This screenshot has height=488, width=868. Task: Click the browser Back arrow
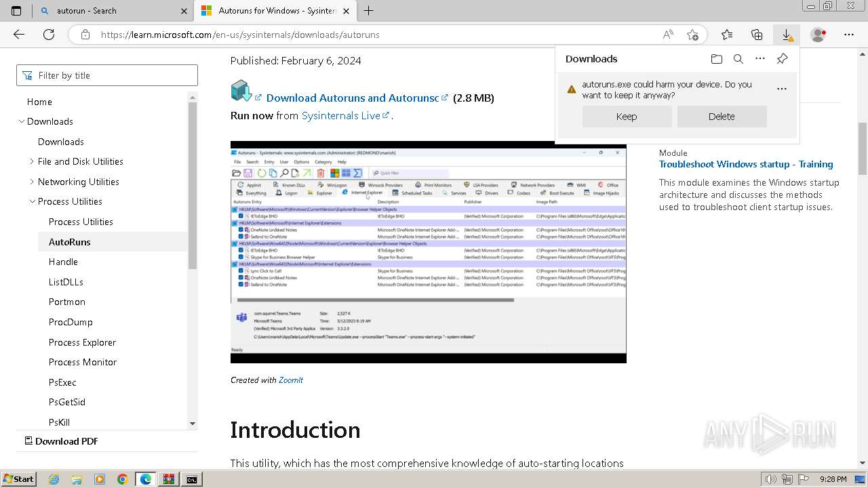pyautogui.click(x=19, y=35)
